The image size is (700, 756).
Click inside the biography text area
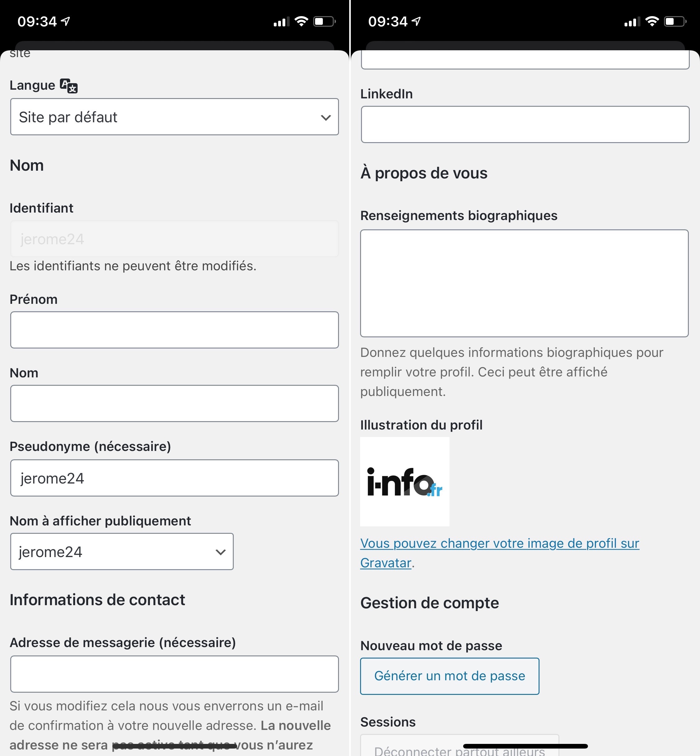(525, 283)
